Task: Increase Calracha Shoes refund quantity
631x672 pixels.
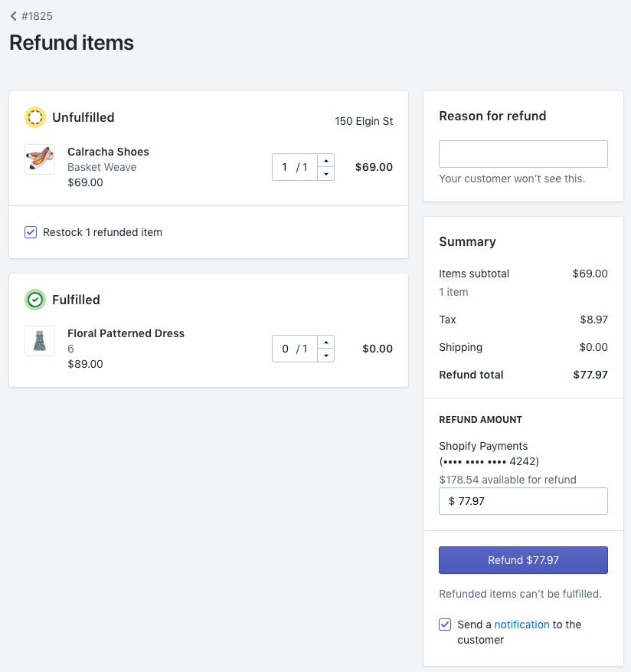Action: (x=325, y=160)
